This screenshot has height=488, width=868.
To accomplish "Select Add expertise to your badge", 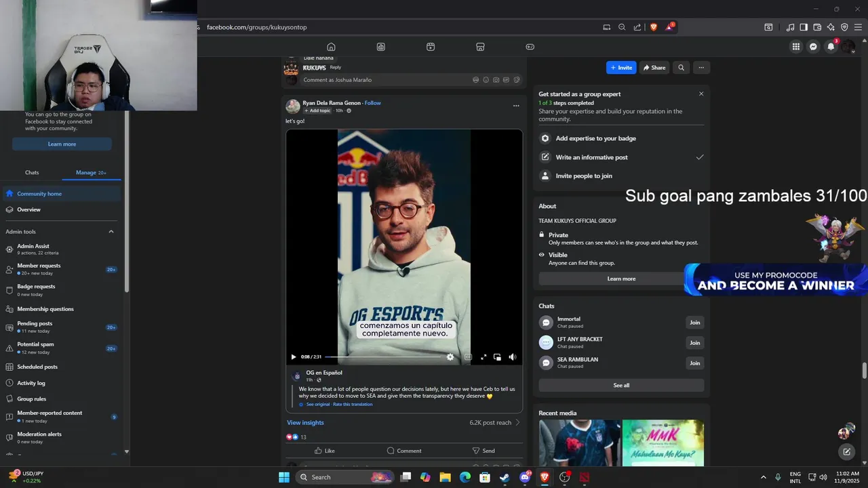I will point(621,138).
